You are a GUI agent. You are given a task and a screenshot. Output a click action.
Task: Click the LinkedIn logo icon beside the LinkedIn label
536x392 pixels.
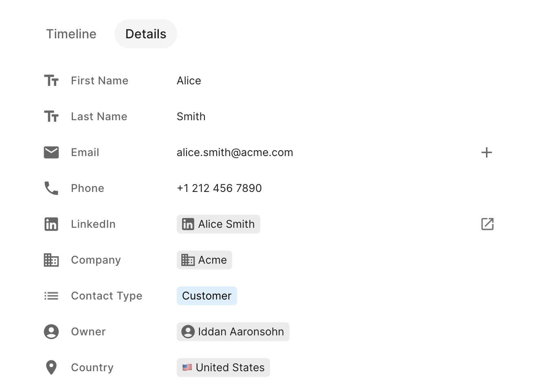click(x=51, y=224)
